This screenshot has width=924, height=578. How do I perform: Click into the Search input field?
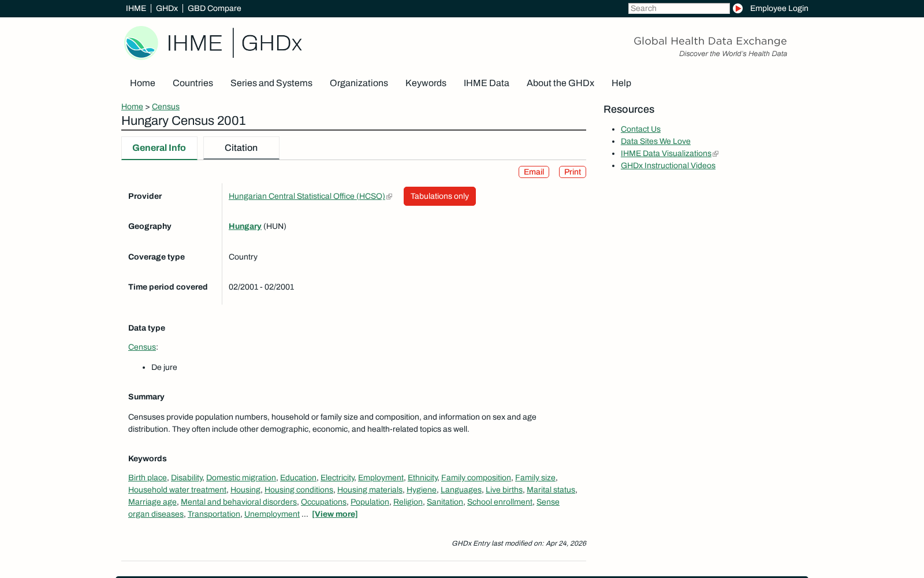(x=679, y=8)
